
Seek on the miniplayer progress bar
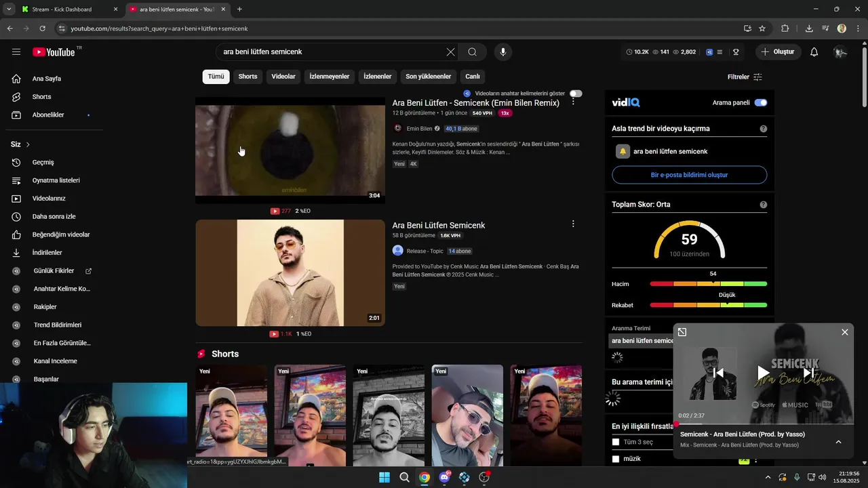[x=763, y=424]
